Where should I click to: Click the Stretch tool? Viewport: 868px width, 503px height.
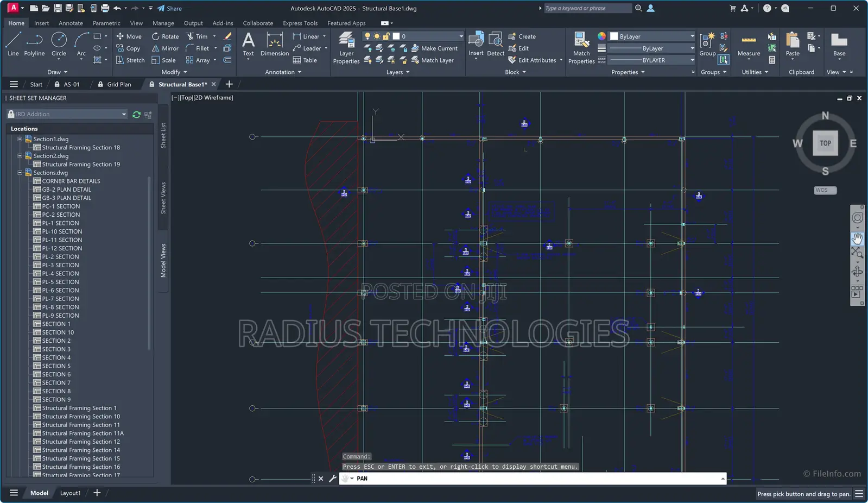point(130,60)
